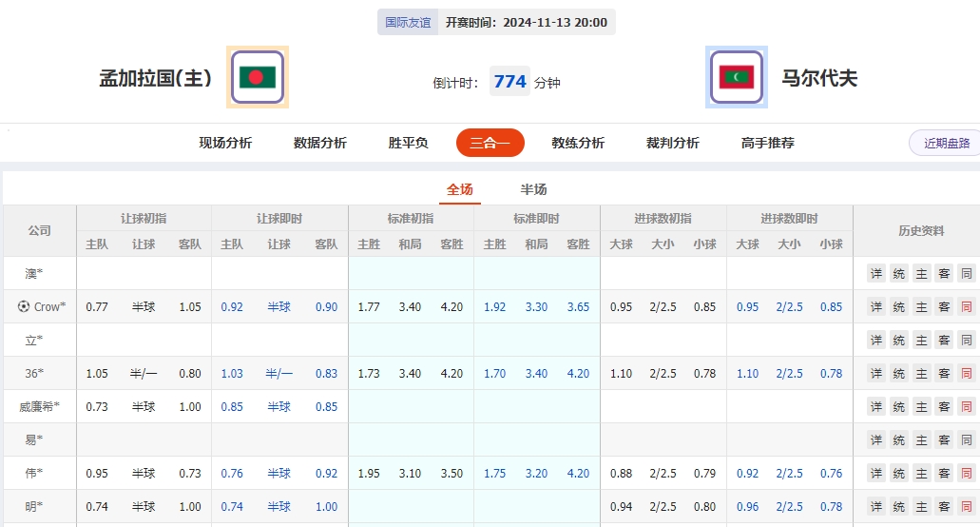Viewport: 980px width, 527px height.
Task: Click the soccer ball icon beside Crow*
Action: (x=24, y=307)
